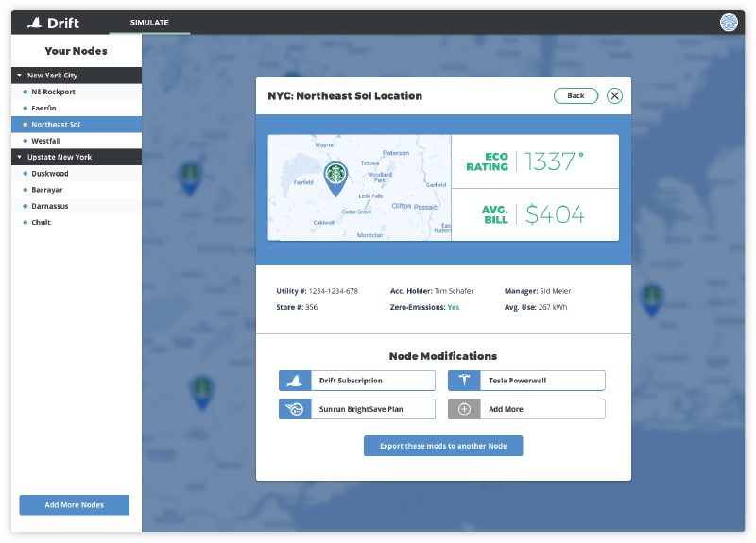Click the Node Modifications heading

click(x=443, y=356)
